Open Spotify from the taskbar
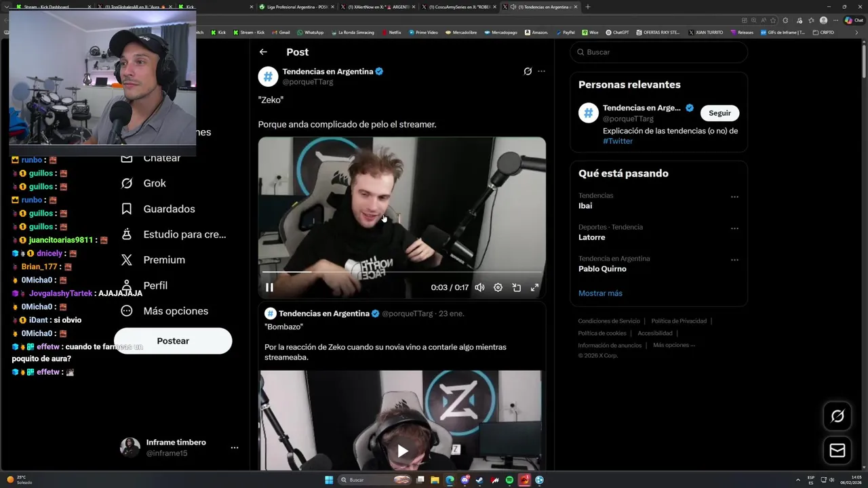 click(509, 480)
